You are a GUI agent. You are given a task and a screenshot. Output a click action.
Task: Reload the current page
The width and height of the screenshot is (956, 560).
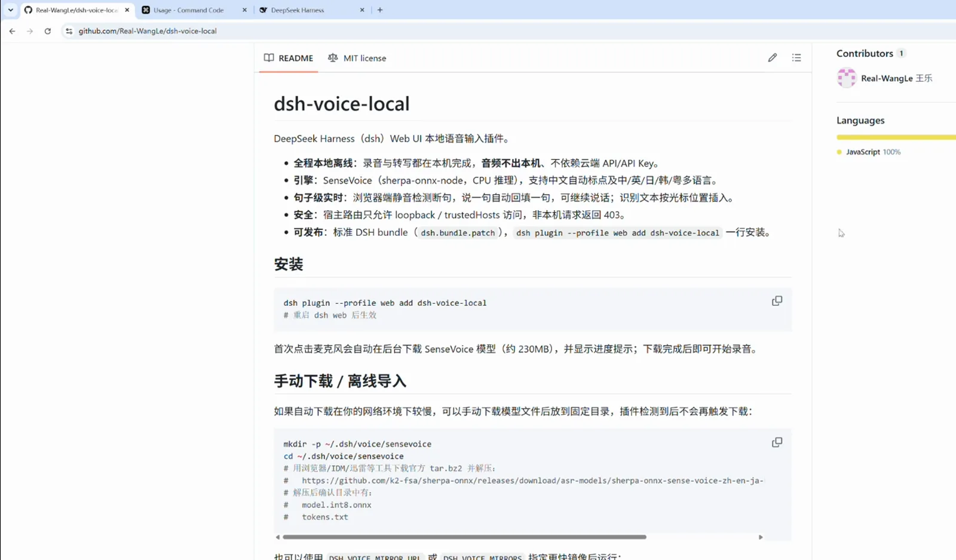point(48,31)
